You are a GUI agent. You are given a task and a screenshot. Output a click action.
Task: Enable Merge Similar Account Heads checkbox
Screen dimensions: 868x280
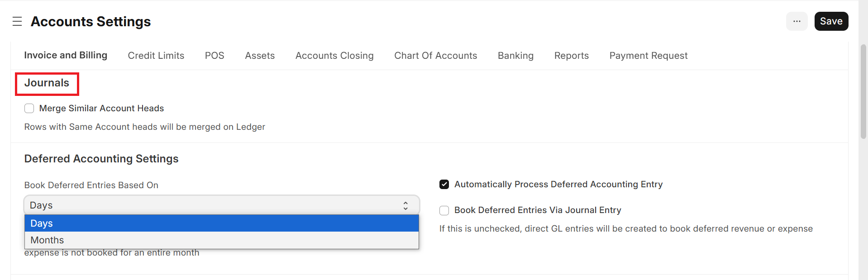[x=29, y=108]
